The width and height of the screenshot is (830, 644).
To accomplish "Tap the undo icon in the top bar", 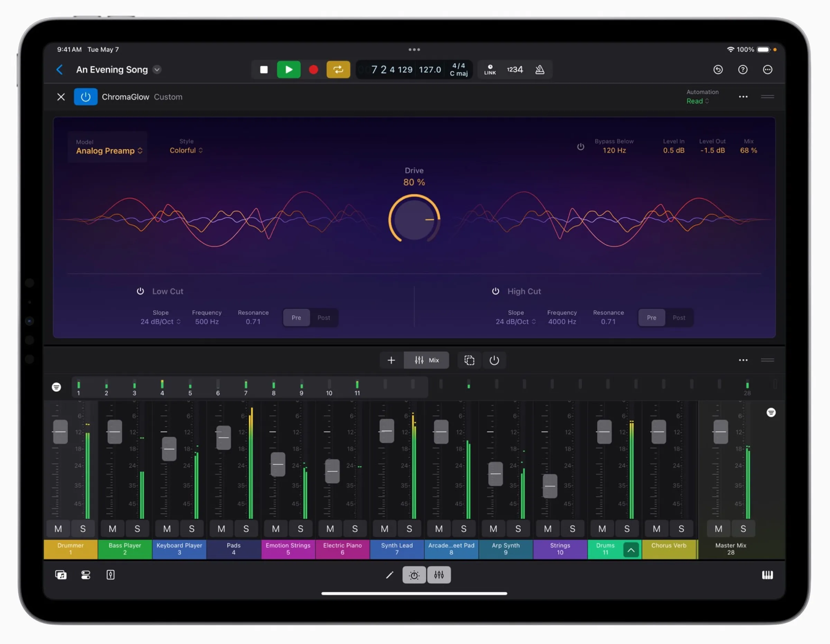I will point(718,69).
